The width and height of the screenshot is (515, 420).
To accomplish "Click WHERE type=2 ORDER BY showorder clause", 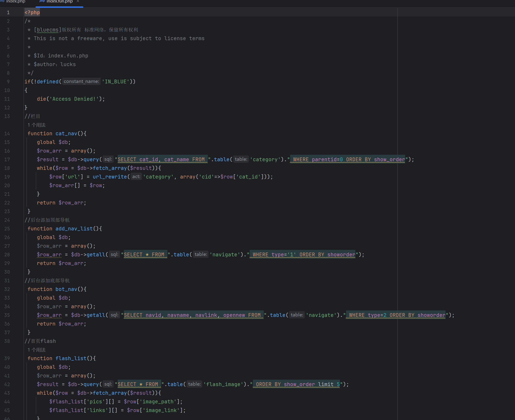I will coord(396,315).
